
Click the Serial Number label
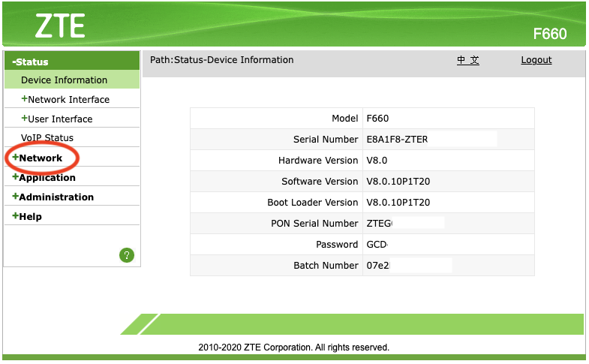pyautogui.click(x=326, y=140)
